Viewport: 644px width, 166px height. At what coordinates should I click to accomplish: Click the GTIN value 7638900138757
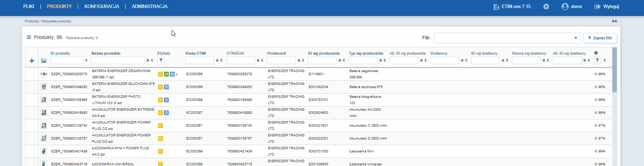(239, 139)
